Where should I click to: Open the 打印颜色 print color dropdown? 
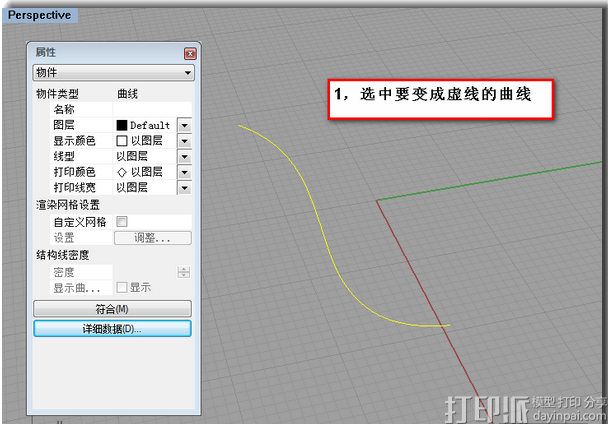pyautogui.click(x=185, y=172)
